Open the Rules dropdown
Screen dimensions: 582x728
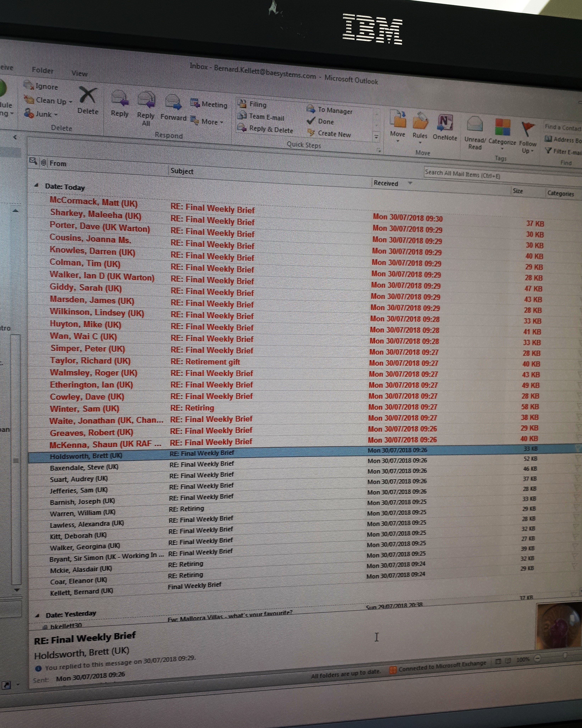pos(420,128)
